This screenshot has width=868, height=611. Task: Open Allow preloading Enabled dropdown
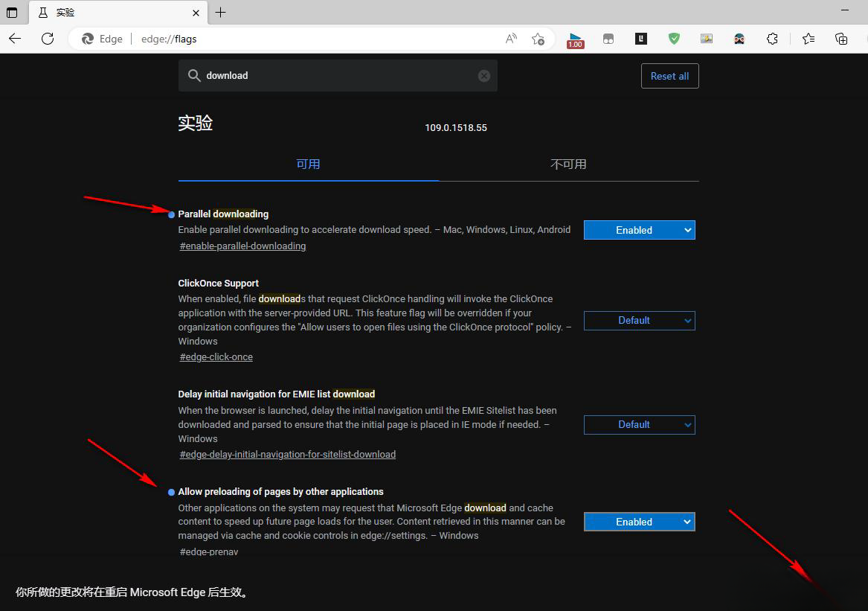[x=640, y=522]
